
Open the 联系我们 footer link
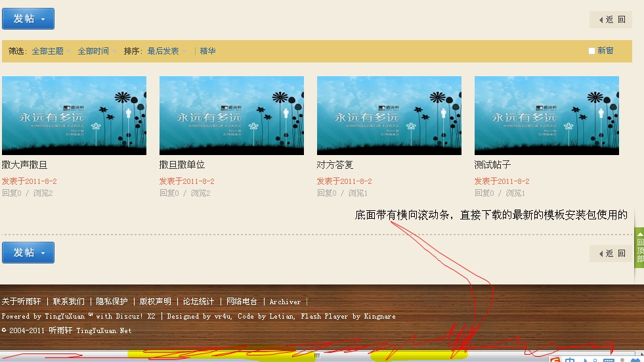[68, 302]
